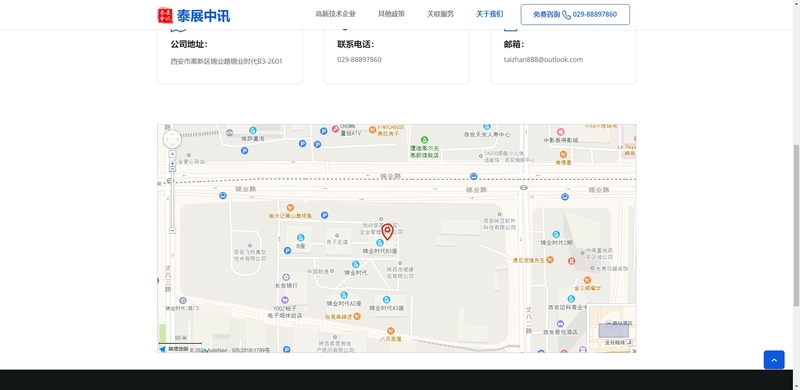Click the 八凤居屋 restaurant icon
This screenshot has height=390, width=800.
tap(390, 331)
